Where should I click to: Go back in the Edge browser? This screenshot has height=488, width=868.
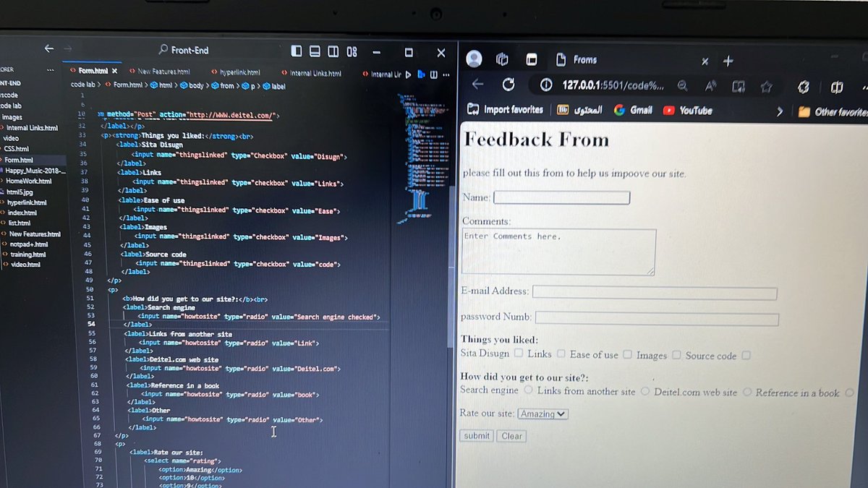477,84
